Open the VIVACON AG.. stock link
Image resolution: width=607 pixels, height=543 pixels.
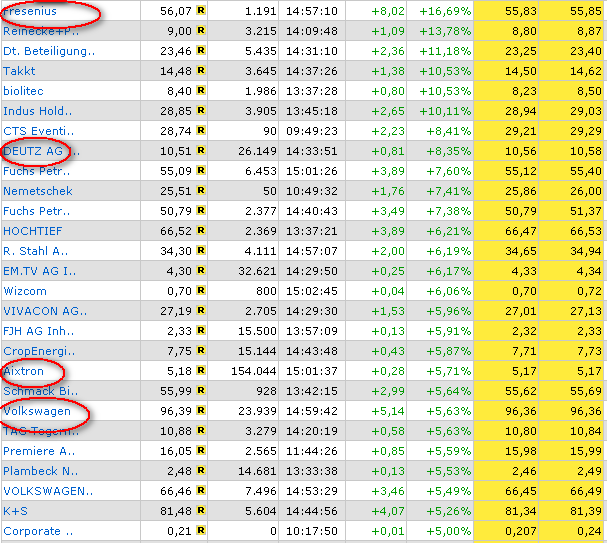coord(45,311)
